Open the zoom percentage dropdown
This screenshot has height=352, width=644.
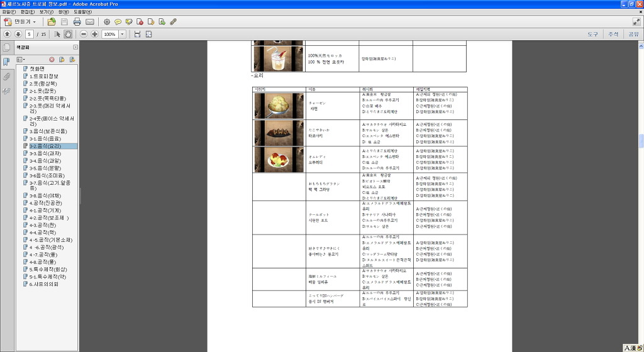(x=122, y=34)
